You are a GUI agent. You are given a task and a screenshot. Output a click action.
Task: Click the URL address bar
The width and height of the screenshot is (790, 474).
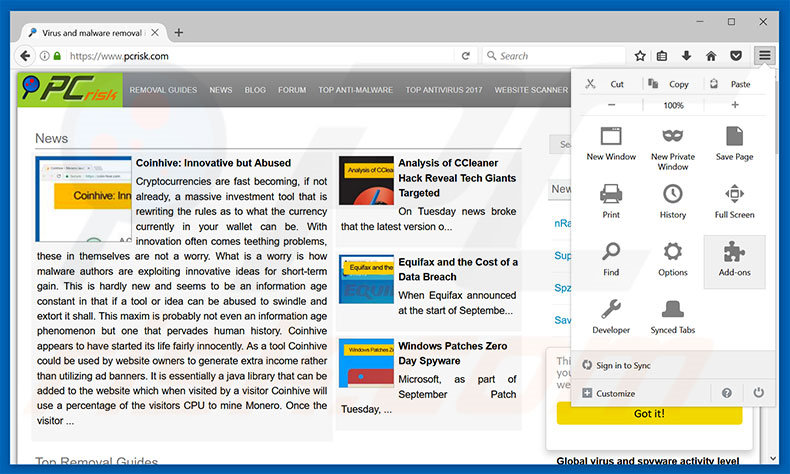tap(259, 56)
